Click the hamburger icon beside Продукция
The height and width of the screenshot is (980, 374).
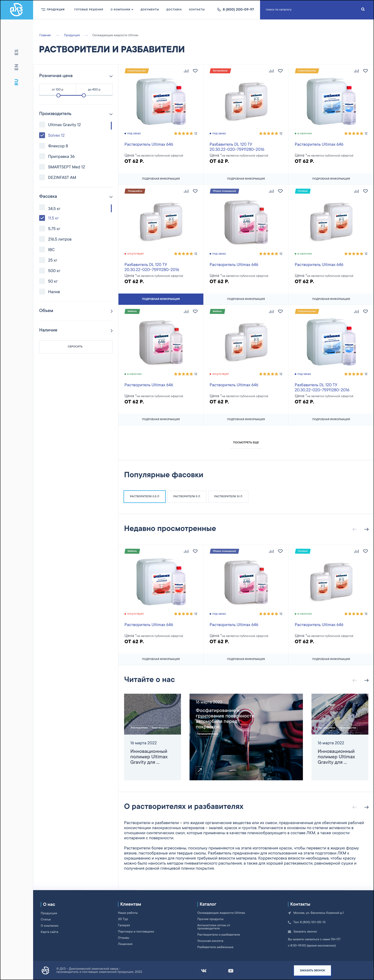[x=43, y=10]
